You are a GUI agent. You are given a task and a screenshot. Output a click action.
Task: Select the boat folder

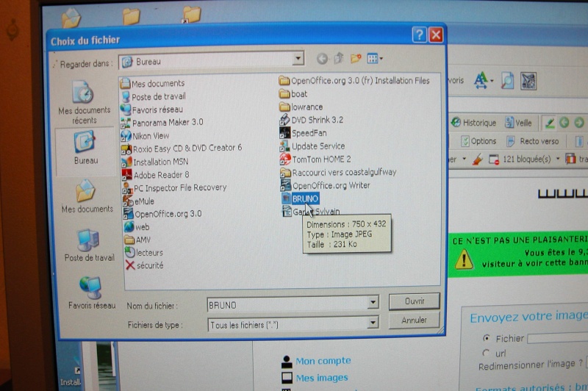[x=293, y=94]
